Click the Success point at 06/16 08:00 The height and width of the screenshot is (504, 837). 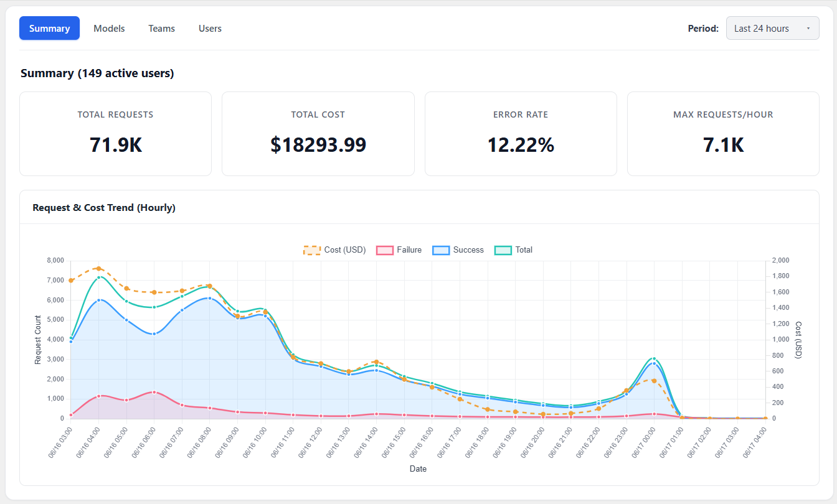pyautogui.click(x=209, y=298)
